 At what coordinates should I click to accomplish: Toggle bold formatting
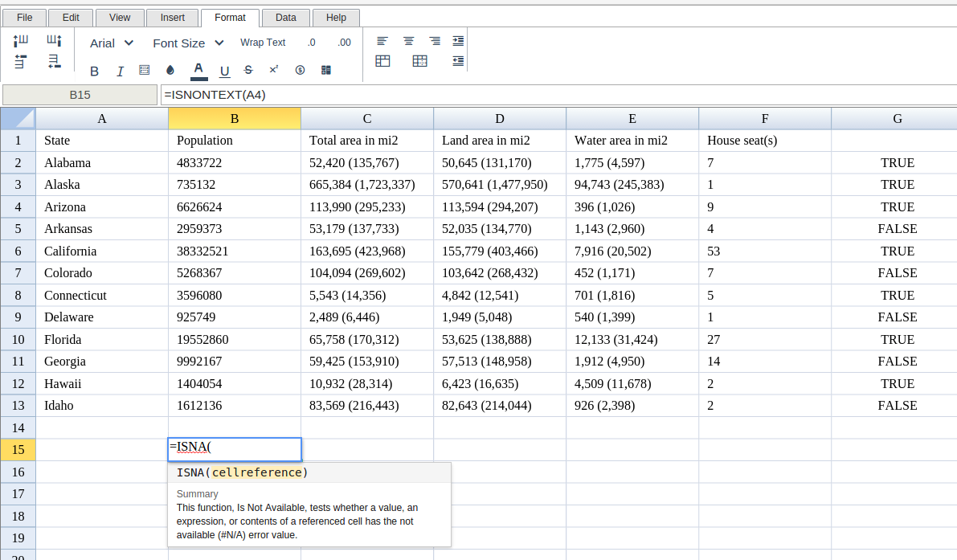pyautogui.click(x=94, y=71)
